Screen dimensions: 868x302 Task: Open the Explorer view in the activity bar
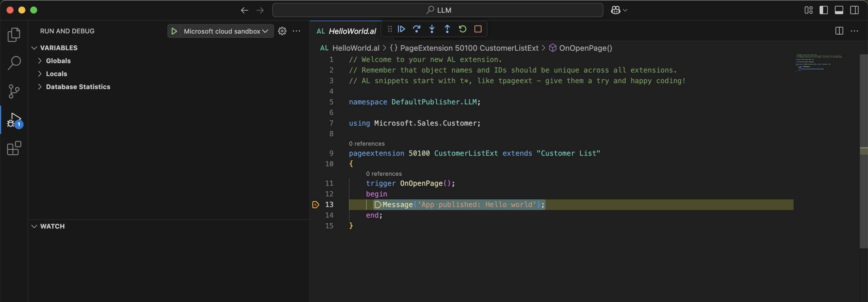tap(14, 35)
